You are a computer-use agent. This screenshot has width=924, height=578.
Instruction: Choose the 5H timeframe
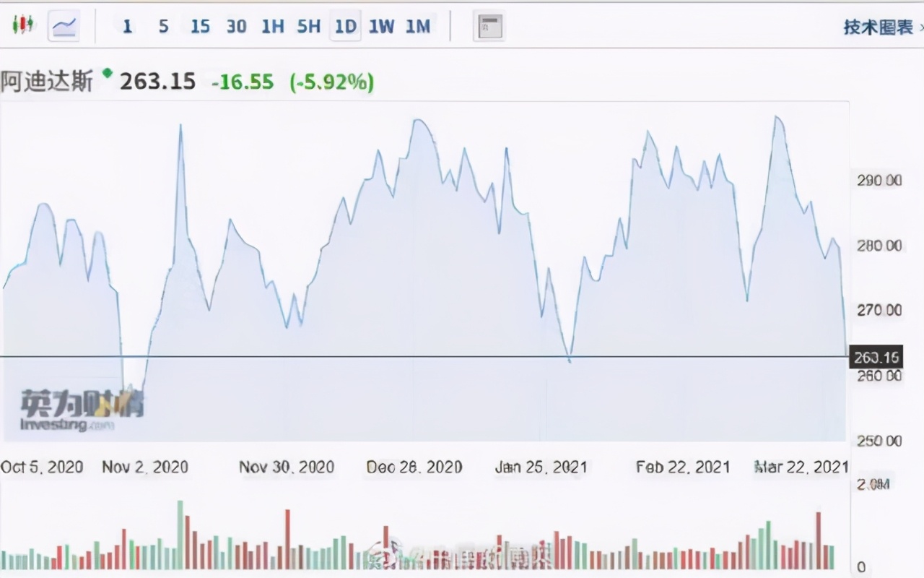(308, 27)
